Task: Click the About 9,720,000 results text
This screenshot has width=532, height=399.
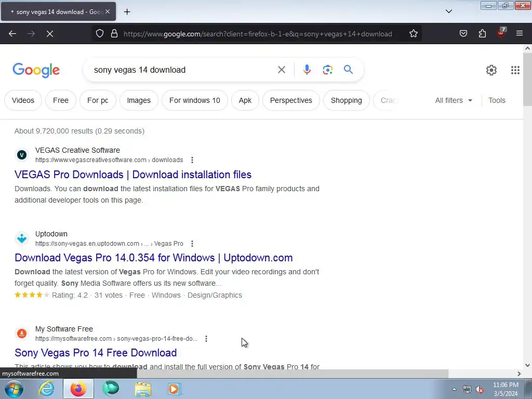Action: (x=79, y=131)
